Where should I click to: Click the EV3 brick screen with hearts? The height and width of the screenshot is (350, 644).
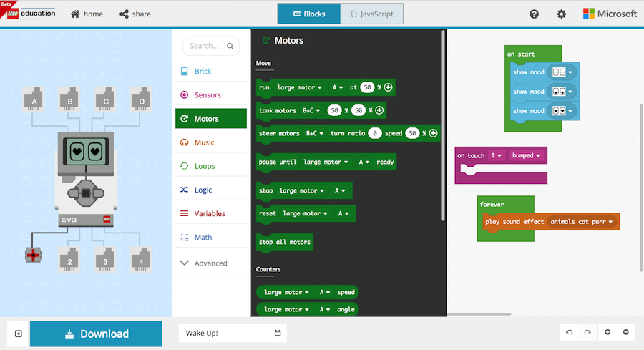(86, 152)
